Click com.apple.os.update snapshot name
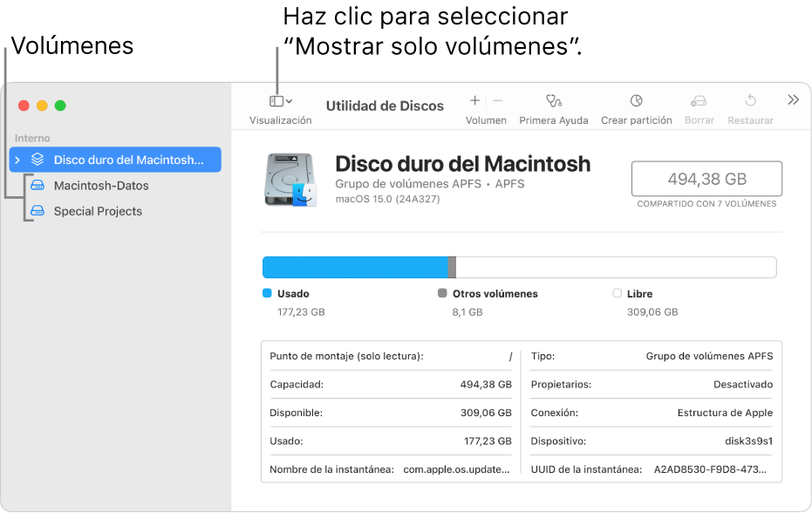Viewport: 812px width, 513px height. point(457,469)
